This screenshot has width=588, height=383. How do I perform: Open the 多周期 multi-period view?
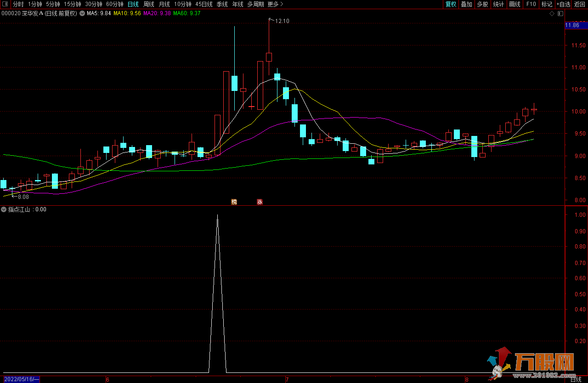coord(255,4)
